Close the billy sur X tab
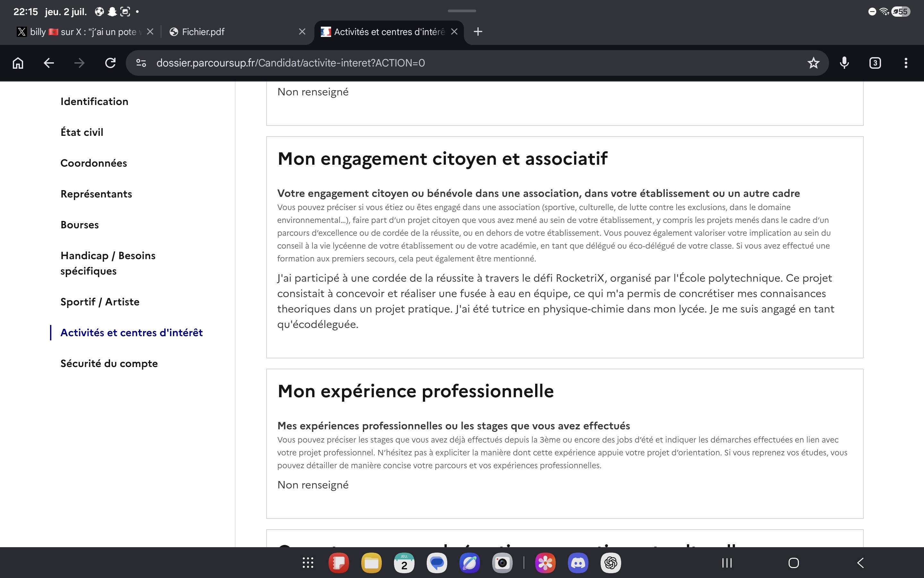Viewport: 924px width, 578px height. coord(150,32)
